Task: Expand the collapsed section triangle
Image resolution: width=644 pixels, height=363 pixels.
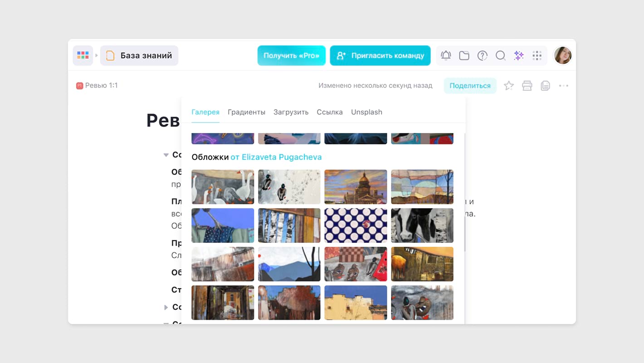Action: [166, 308]
